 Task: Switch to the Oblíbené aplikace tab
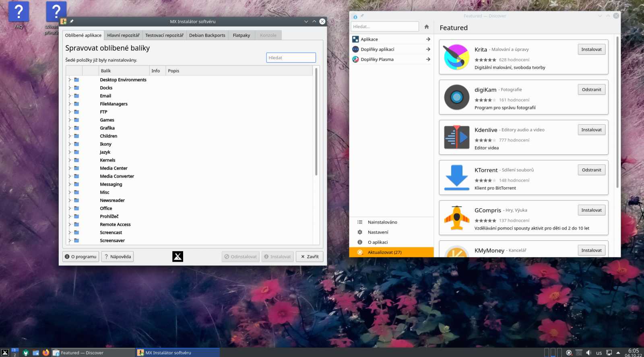[x=83, y=35]
